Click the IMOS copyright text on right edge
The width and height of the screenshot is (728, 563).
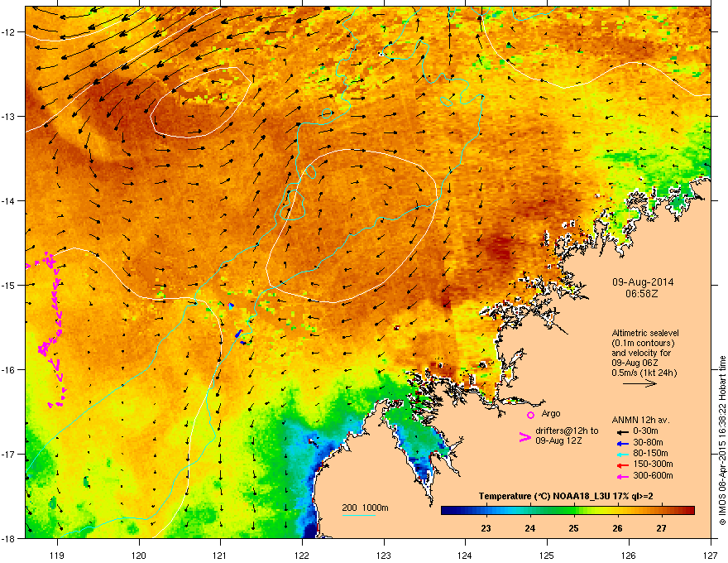(x=722, y=440)
